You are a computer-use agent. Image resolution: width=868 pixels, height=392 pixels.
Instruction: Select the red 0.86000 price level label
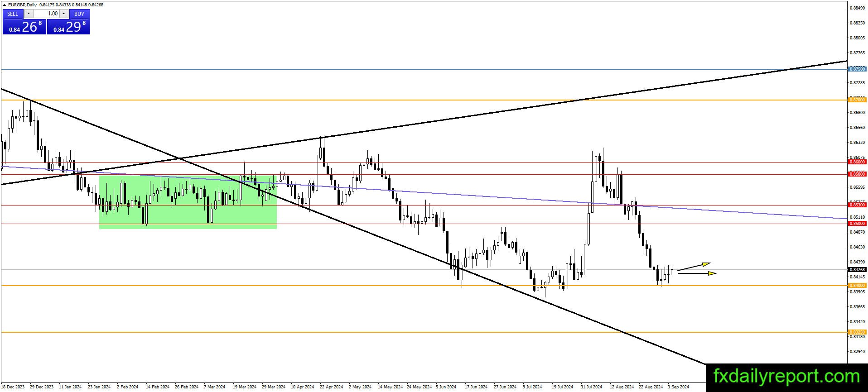point(857,162)
